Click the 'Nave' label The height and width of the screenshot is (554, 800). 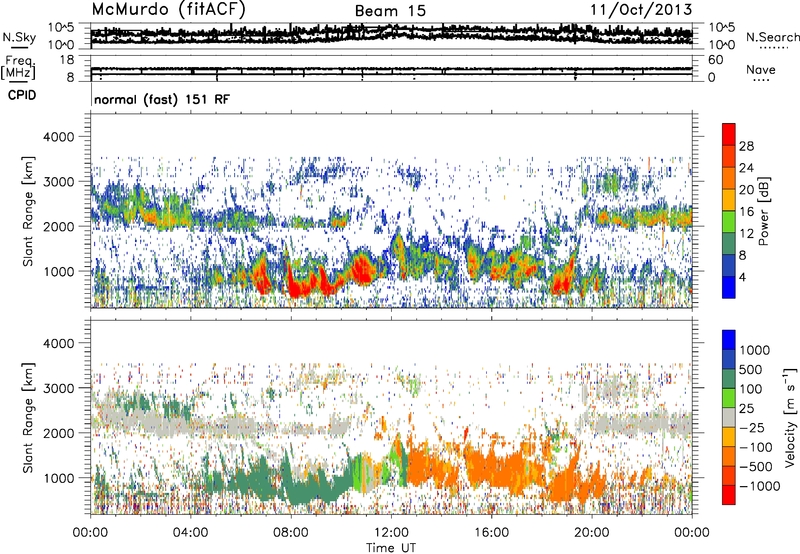tap(760, 69)
